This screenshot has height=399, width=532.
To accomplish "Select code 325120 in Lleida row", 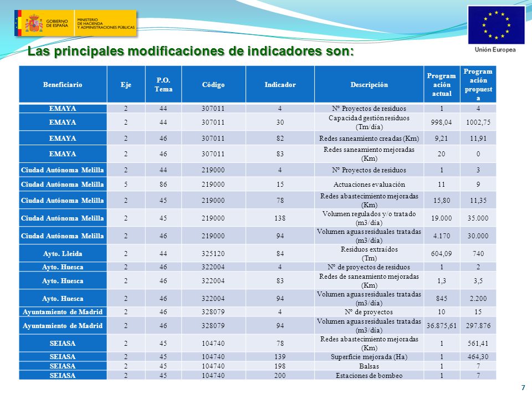I will (213, 253).
